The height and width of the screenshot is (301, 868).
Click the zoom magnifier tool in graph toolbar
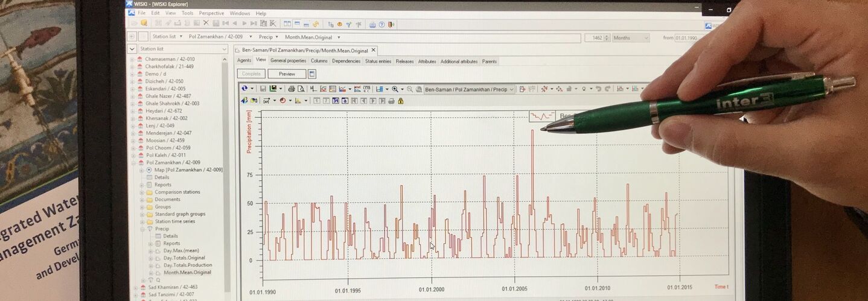point(395,89)
